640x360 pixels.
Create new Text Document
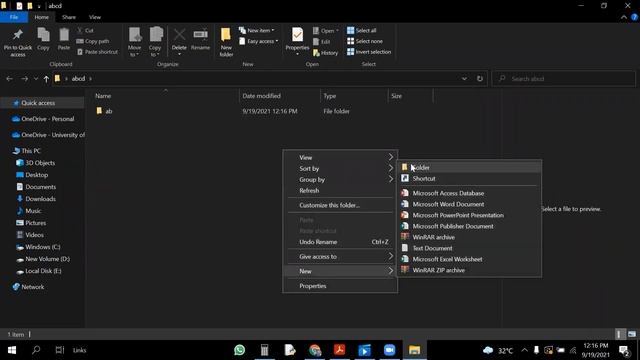pos(470,248)
